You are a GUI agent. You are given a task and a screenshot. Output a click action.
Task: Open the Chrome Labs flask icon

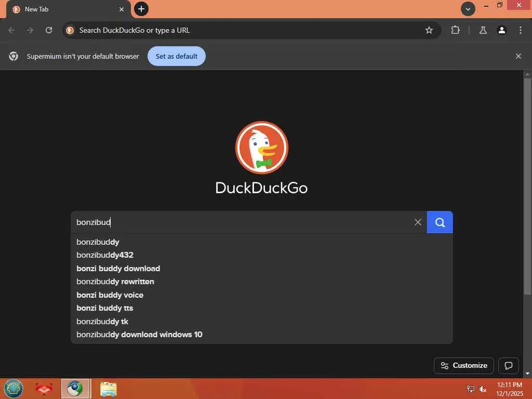click(483, 30)
